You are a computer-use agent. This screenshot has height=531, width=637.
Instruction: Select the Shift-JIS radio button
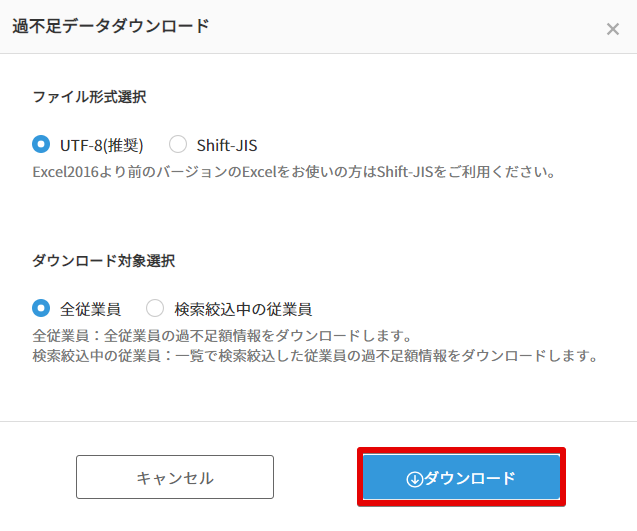[x=178, y=144]
